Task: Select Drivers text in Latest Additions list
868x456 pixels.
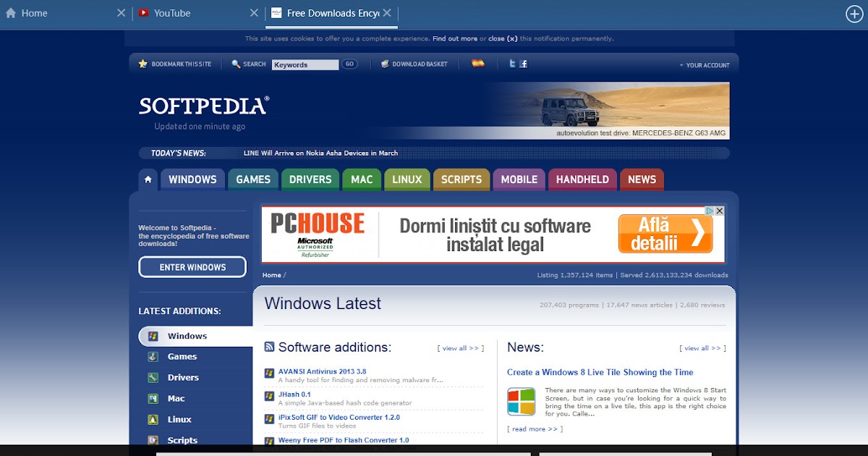Action: 183,378
